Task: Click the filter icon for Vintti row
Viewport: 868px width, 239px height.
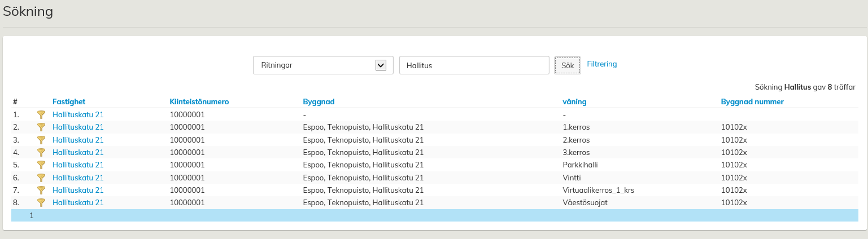Action: (41, 178)
